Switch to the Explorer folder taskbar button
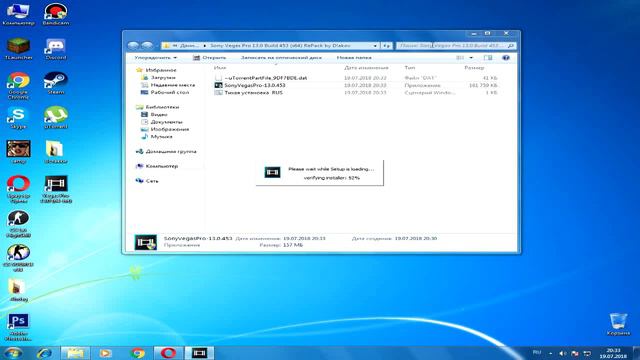Image resolution: width=640 pixels, height=360 pixels. (x=75, y=353)
